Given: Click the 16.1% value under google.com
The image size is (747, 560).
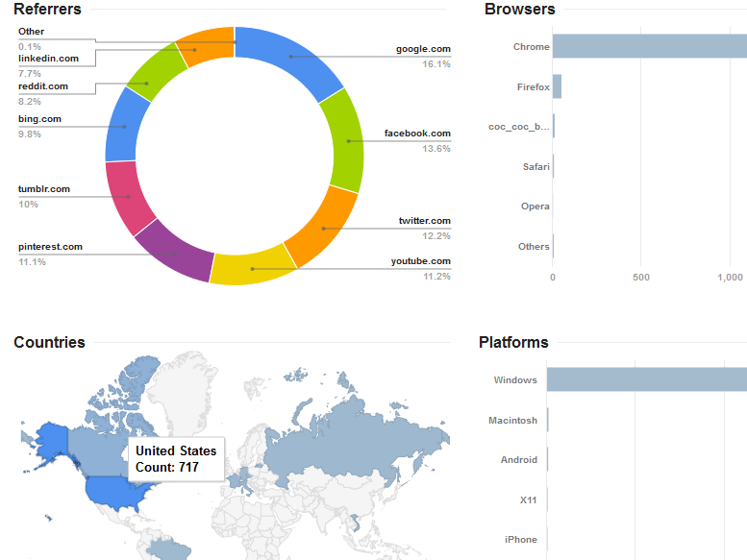Looking at the screenshot, I should tap(436, 63).
